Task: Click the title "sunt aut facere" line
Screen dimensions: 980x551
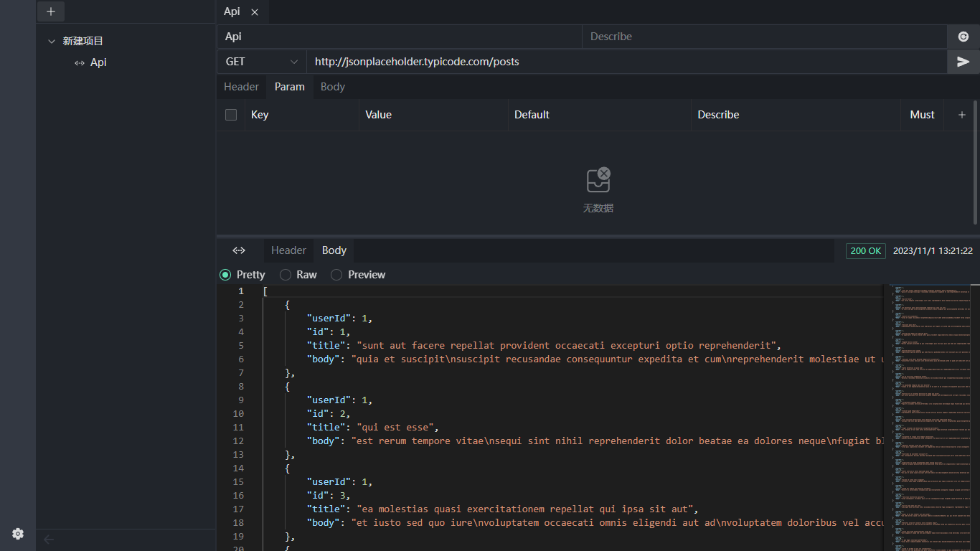Action: click(x=544, y=346)
